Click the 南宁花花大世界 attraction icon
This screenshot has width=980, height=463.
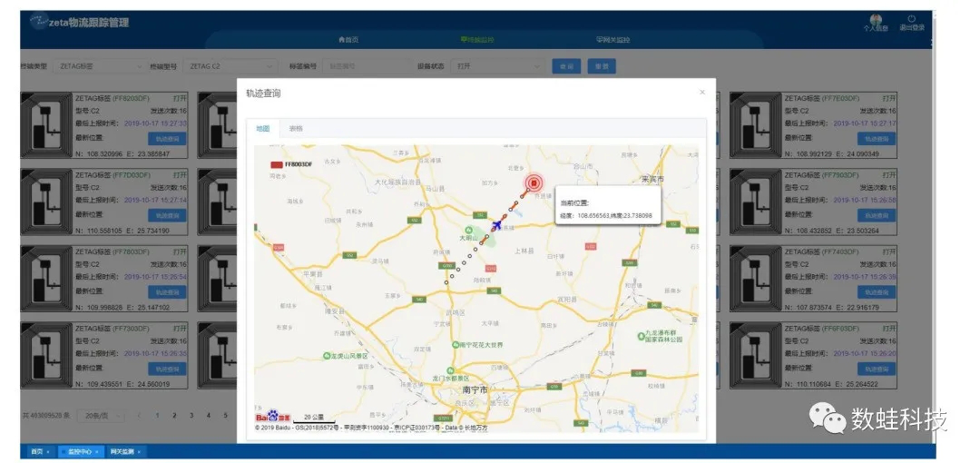click(455, 345)
